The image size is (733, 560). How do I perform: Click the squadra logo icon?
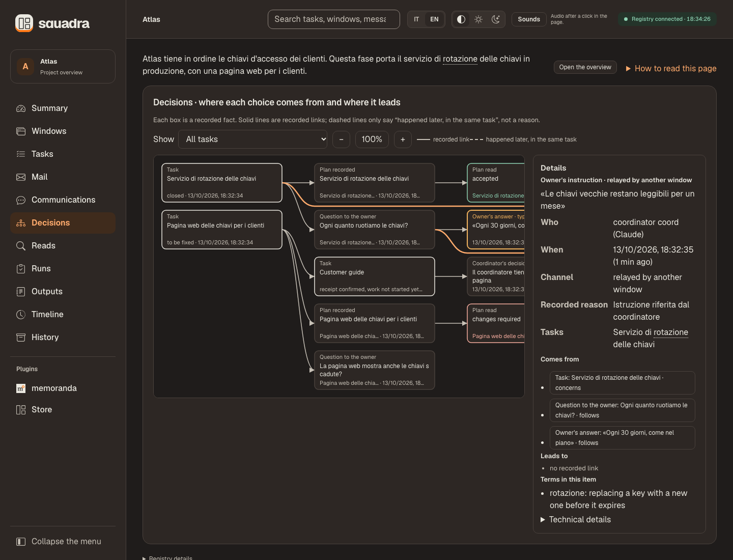point(24,23)
